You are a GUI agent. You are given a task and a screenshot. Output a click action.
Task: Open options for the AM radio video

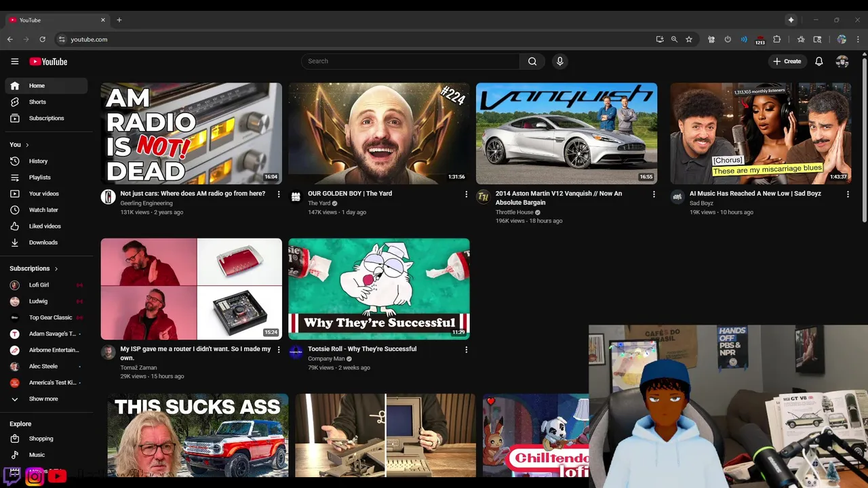pos(278,195)
